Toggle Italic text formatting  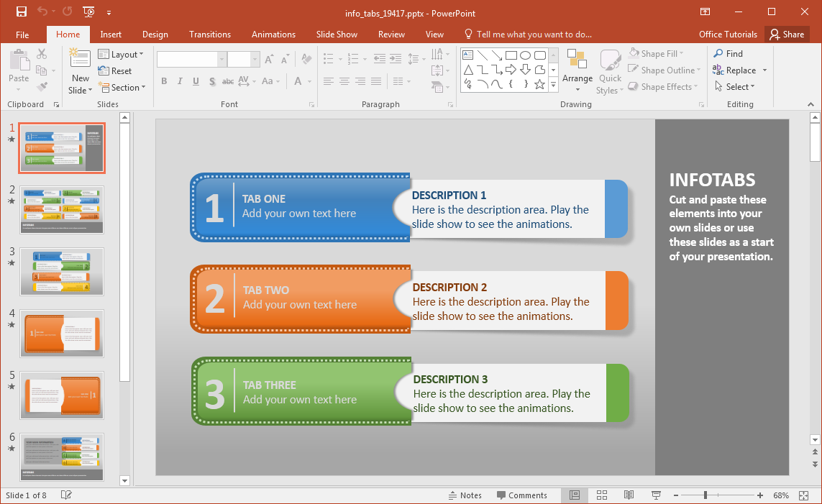coord(180,81)
